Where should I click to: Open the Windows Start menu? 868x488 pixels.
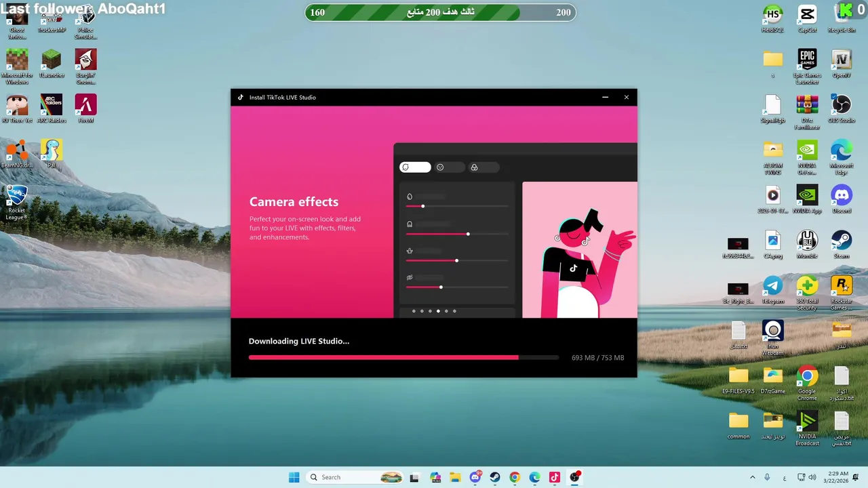pos(294,477)
